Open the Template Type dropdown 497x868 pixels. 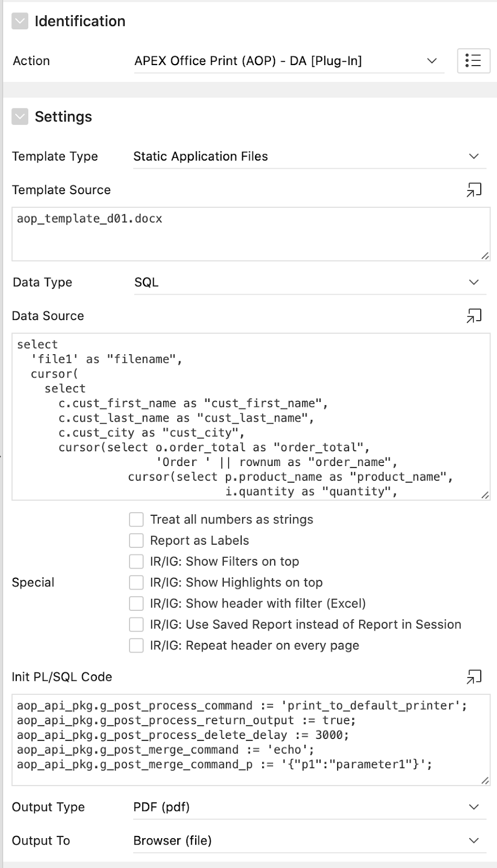tap(309, 156)
